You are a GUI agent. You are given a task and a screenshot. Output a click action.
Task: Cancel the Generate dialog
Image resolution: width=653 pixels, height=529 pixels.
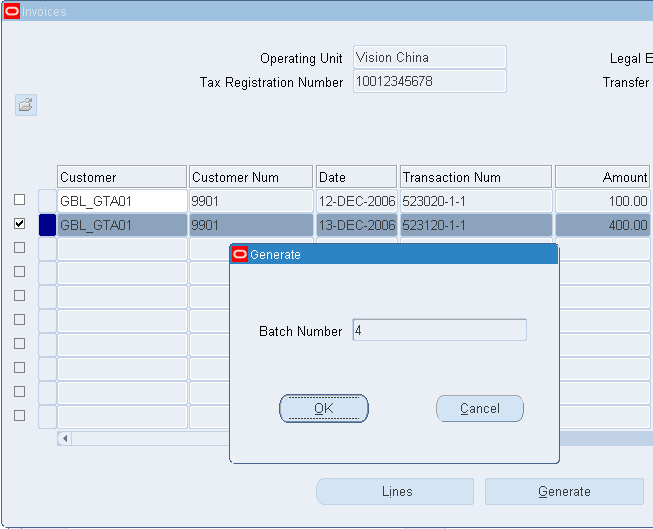(x=480, y=408)
